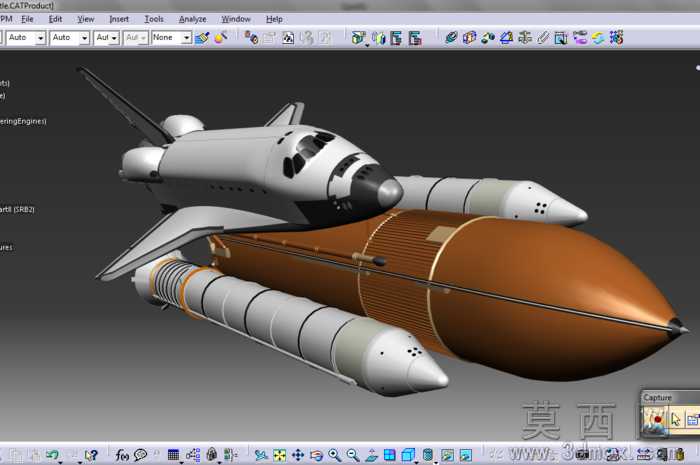This screenshot has height=465, width=700.
Task: Select the Rotate view icon
Action: (x=316, y=455)
